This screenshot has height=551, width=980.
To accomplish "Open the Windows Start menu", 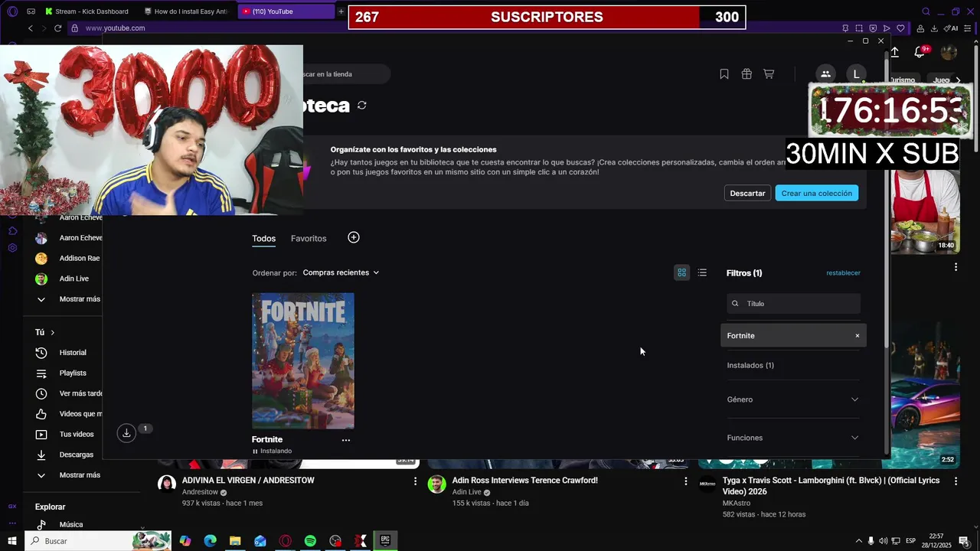I will click(x=12, y=541).
